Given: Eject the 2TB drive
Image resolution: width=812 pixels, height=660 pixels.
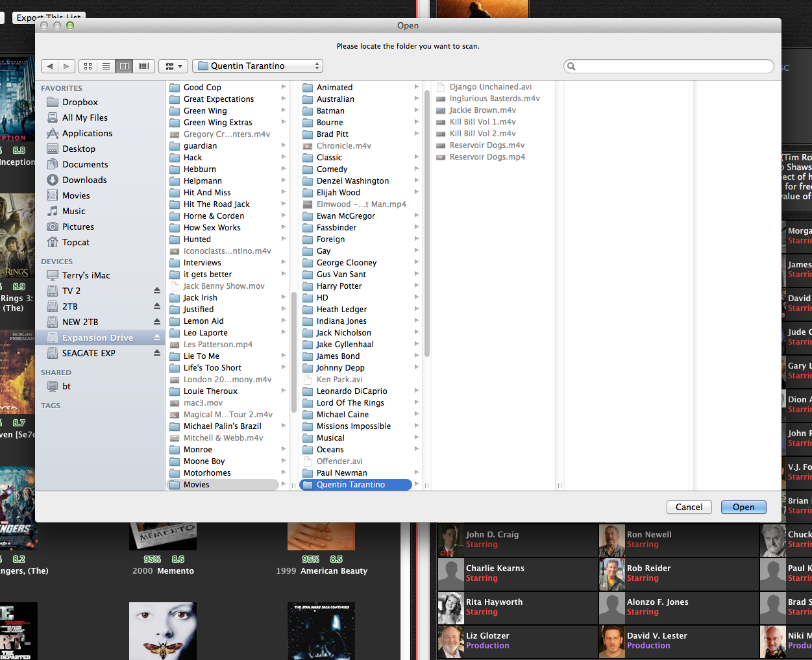Looking at the screenshot, I should (156, 306).
